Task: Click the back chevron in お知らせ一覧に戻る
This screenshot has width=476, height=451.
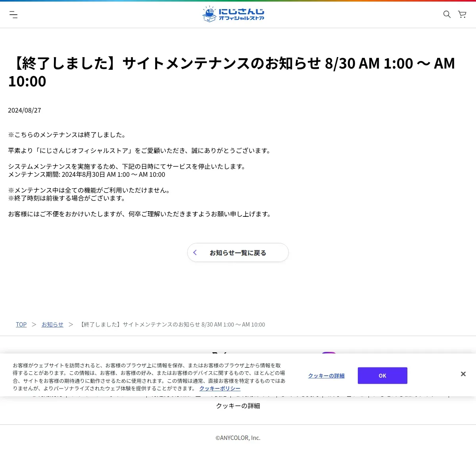Action: pos(195,252)
